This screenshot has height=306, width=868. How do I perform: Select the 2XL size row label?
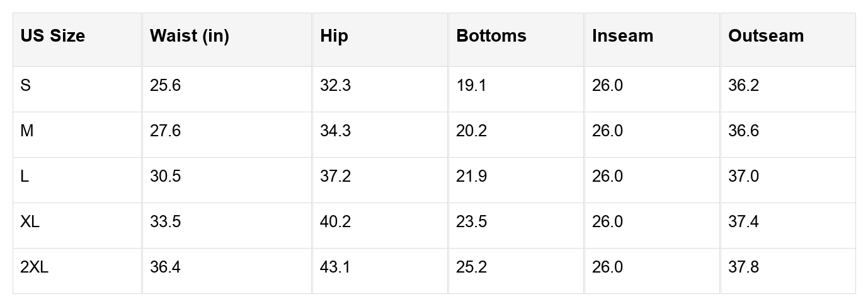[x=34, y=267]
